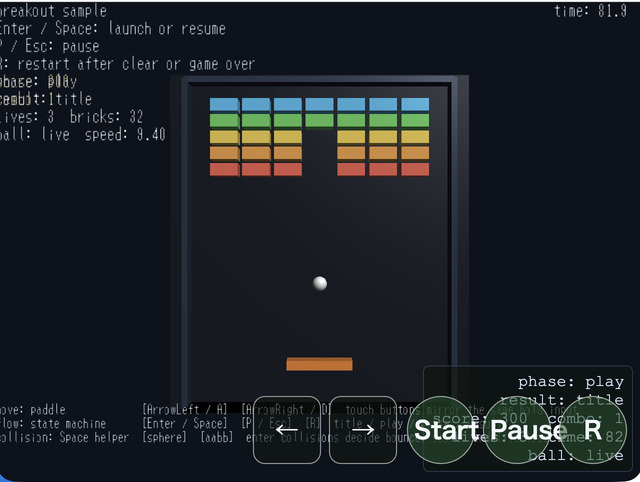Click the blue brick in the center column
This screenshot has width=640, height=482.
[x=320, y=104]
